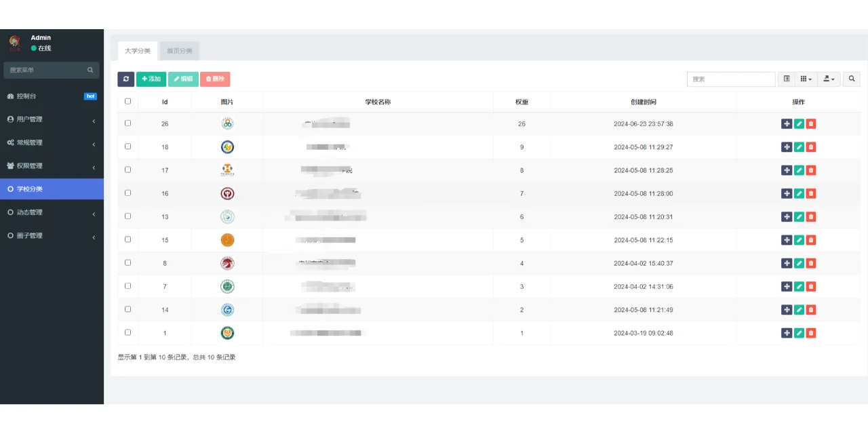Screen dimensions: 868x434
Task: Click timestamp 2024-03-19 09:02:48 cell
Action: pos(644,333)
